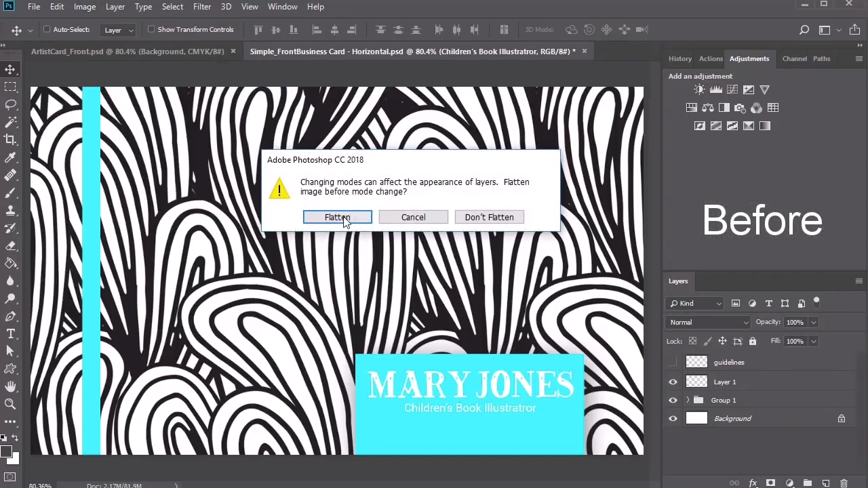868x488 pixels.
Task: Select the Crop tool
Action: (x=10, y=140)
